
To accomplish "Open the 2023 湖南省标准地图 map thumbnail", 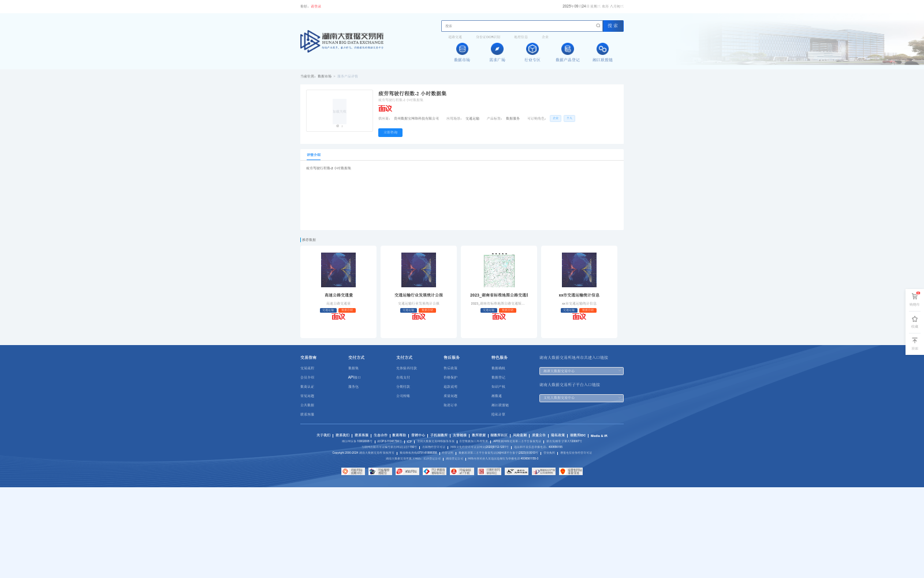I will (499, 270).
